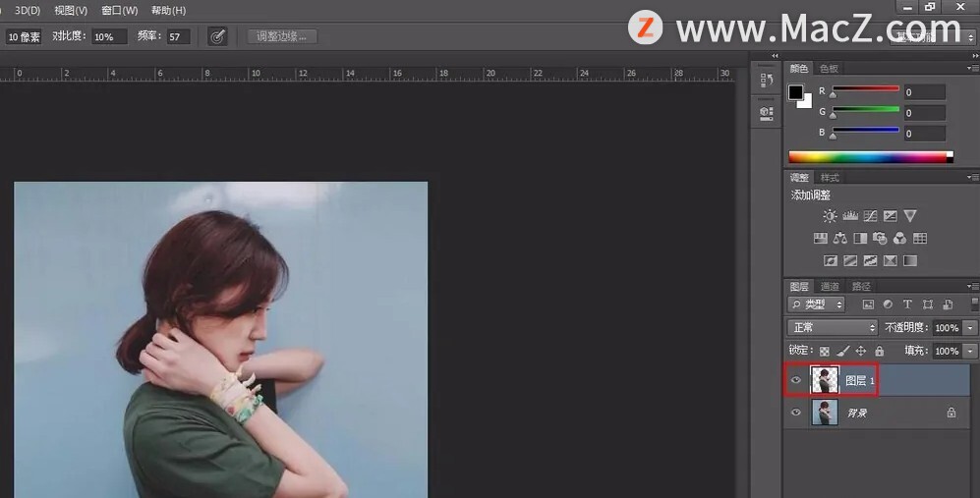The width and height of the screenshot is (980, 498).
Task: Click the 频率 input field
Action: pos(177,36)
